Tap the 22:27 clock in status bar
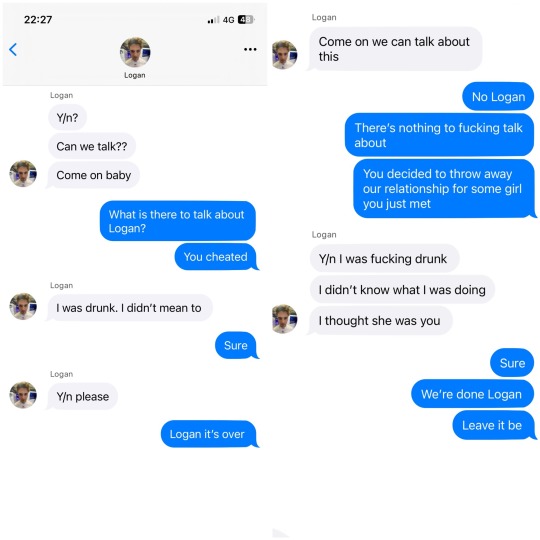 coord(38,20)
